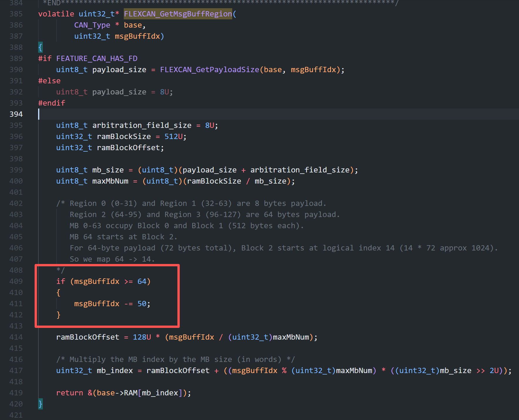The image size is (519, 420).
Task: Click the mb_index variable declaration
Action: (x=115, y=370)
